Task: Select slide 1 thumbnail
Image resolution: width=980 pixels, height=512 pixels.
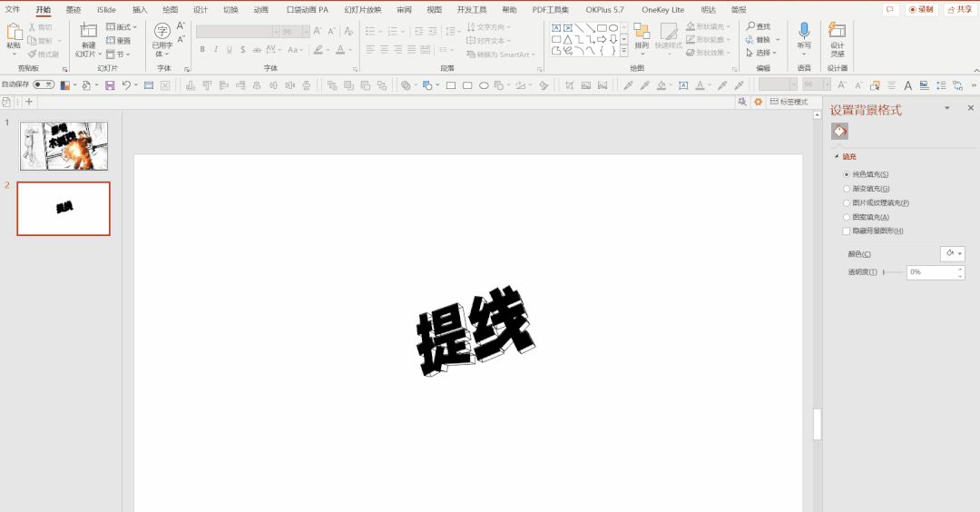Action: click(x=64, y=145)
